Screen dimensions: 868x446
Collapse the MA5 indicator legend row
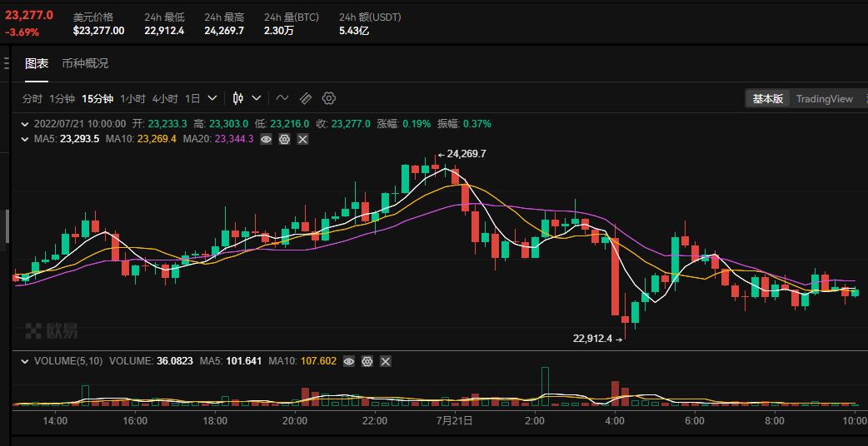tap(25, 139)
